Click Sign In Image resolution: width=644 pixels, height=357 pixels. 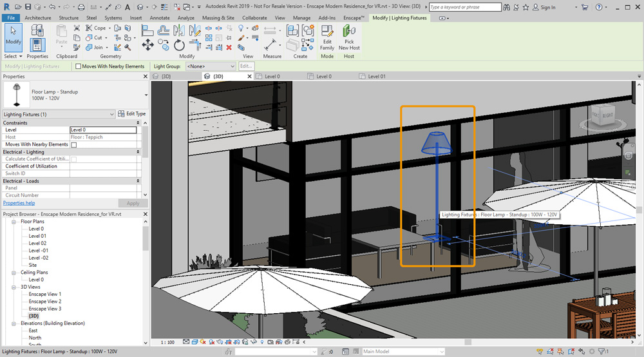(544, 7)
